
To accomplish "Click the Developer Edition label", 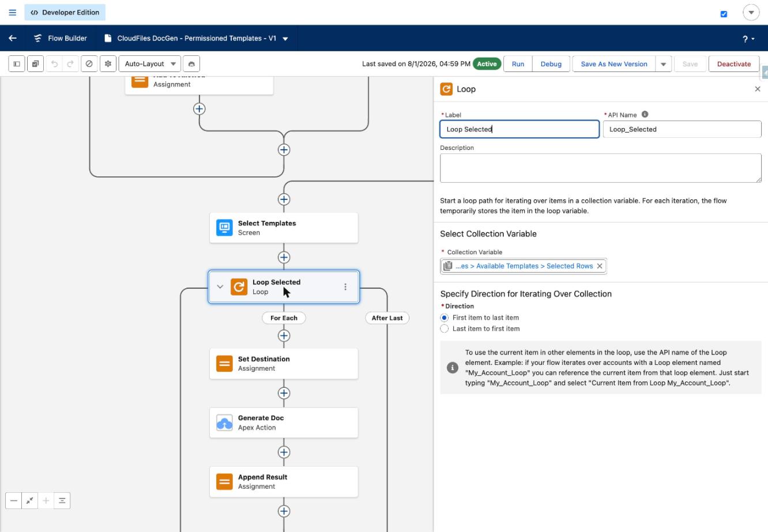I will pyautogui.click(x=65, y=12).
